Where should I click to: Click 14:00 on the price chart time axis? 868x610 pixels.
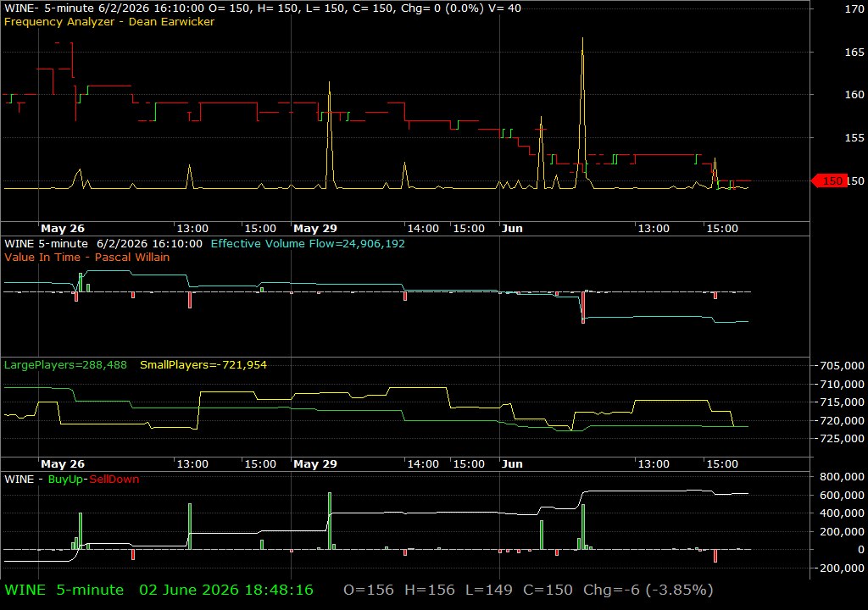(423, 229)
